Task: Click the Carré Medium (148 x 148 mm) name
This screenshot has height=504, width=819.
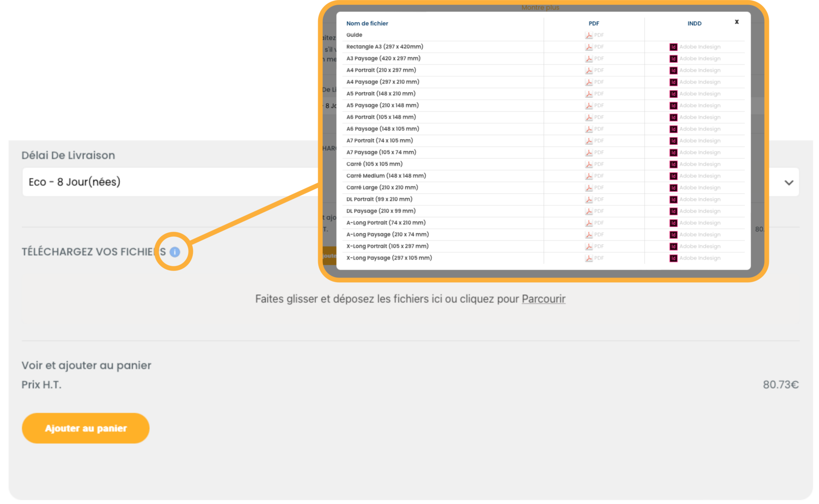Action: pyautogui.click(x=386, y=176)
